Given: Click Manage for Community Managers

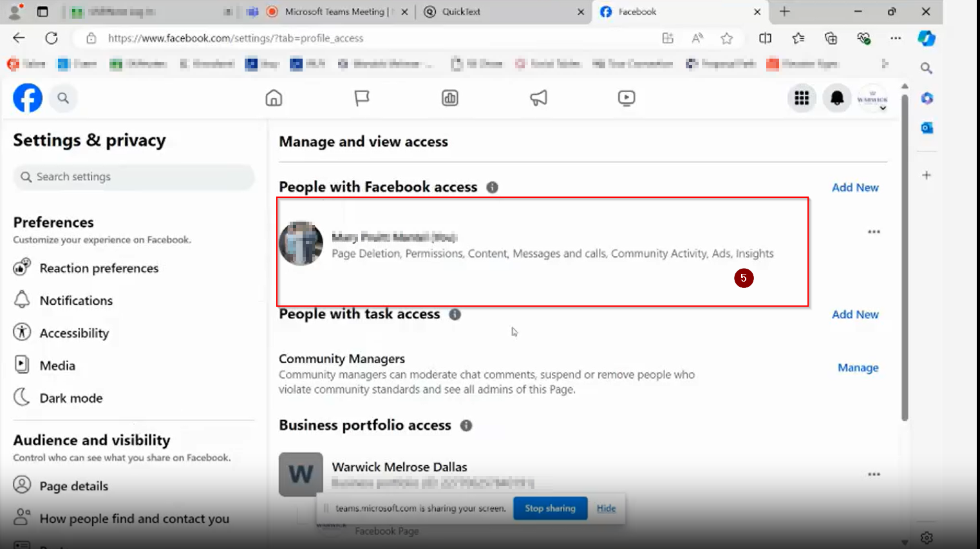Looking at the screenshot, I should tap(858, 368).
